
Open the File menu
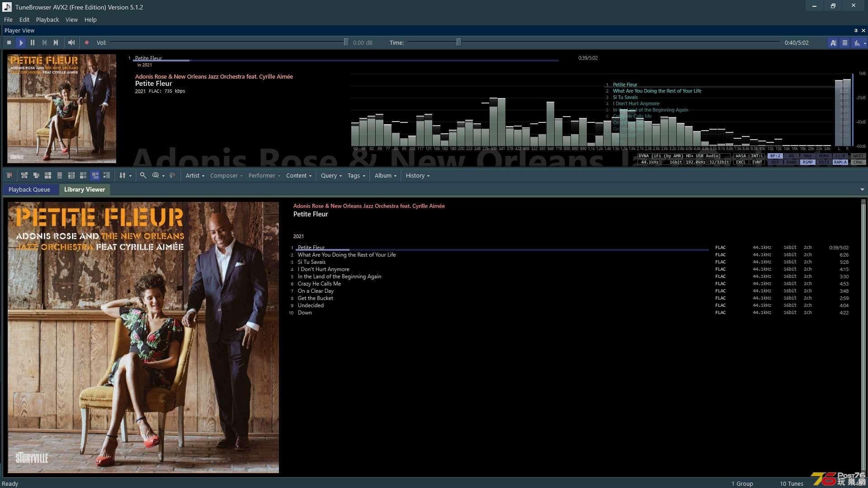(x=8, y=19)
